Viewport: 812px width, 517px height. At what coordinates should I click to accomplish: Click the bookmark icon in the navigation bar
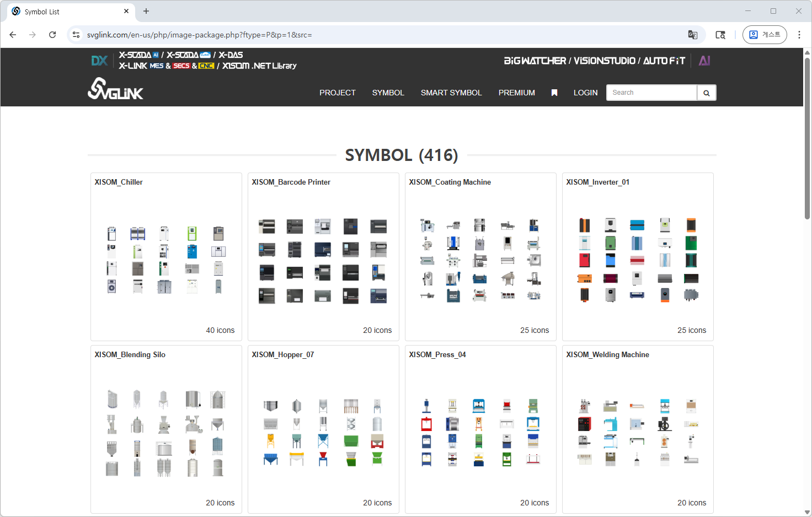[x=554, y=93]
